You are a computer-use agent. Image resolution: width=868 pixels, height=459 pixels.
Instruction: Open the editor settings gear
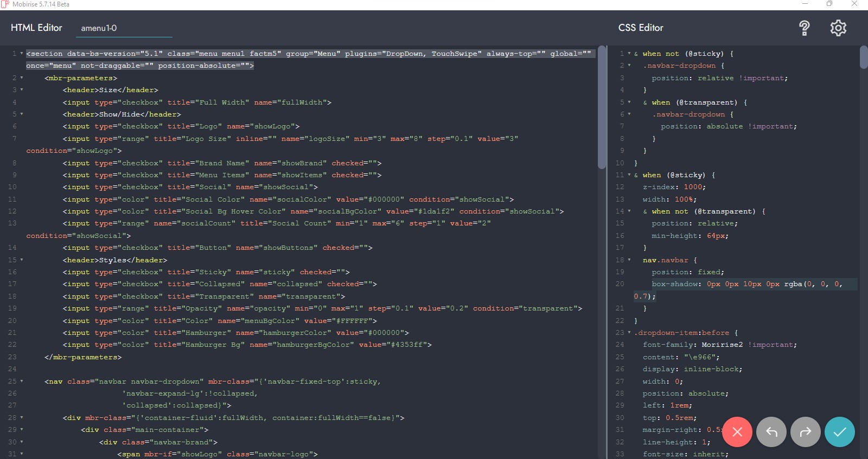pos(838,28)
